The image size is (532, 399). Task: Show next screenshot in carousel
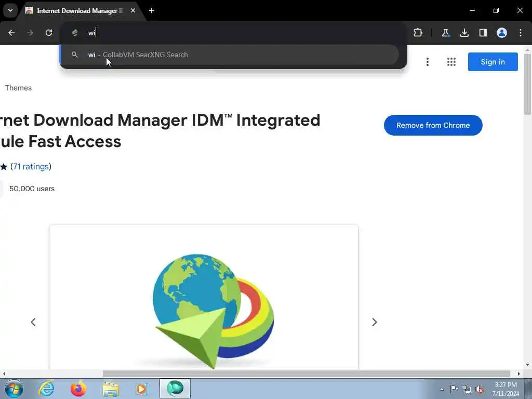tap(374, 322)
